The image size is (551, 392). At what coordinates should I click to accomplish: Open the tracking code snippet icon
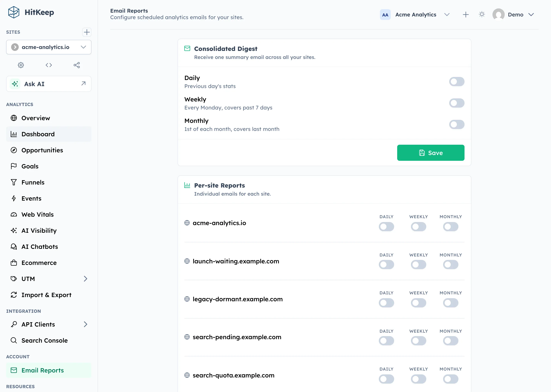(x=49, y=65)
